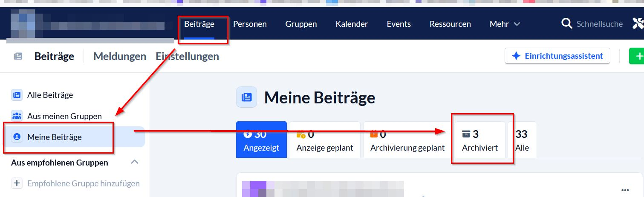The height and width of the screenshot is (197, 644).
Task: Click the Aus meinen Gruppen people icon
Action: (17, 116)
